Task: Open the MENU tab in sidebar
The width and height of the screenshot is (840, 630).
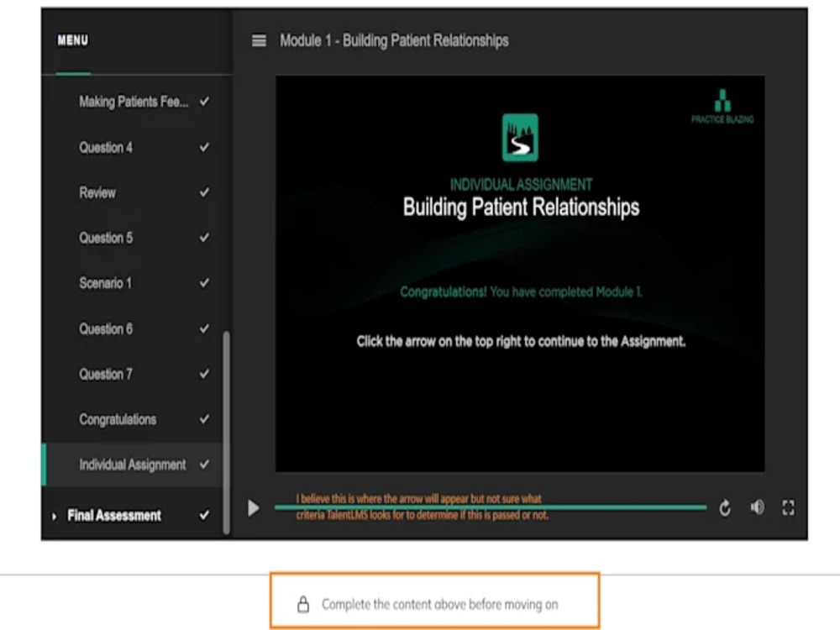Action: [73, 40]
